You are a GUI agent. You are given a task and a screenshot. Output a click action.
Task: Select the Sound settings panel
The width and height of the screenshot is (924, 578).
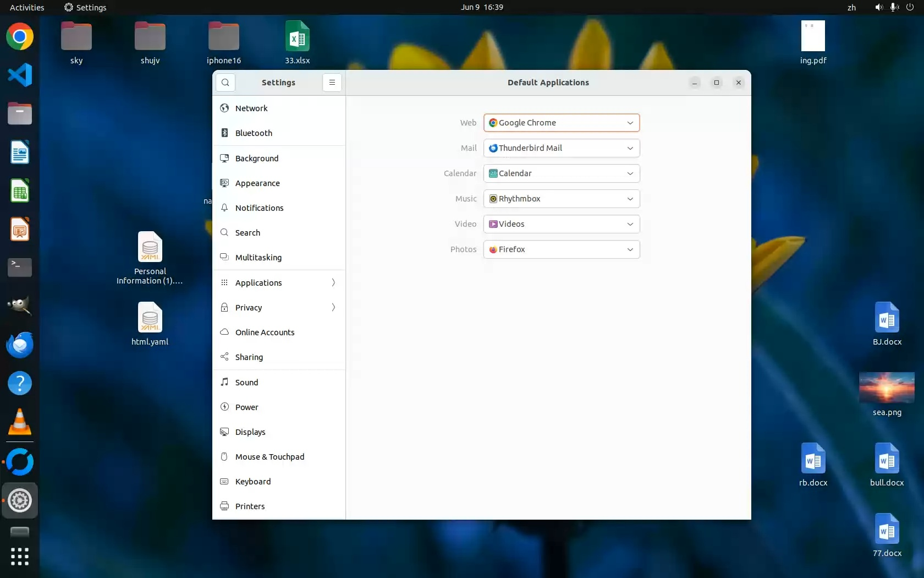pyautogui.click(x=246, y=383)
